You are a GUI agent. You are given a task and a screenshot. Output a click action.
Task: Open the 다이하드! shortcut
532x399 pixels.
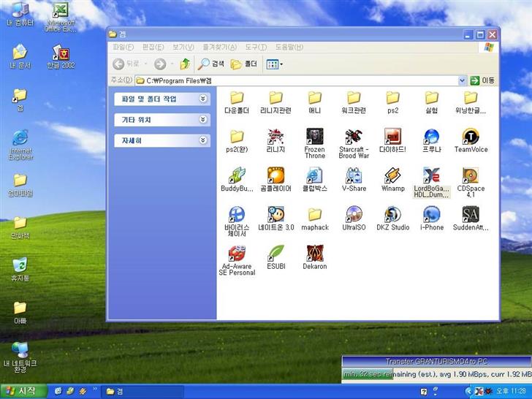(x=392, y=140)
